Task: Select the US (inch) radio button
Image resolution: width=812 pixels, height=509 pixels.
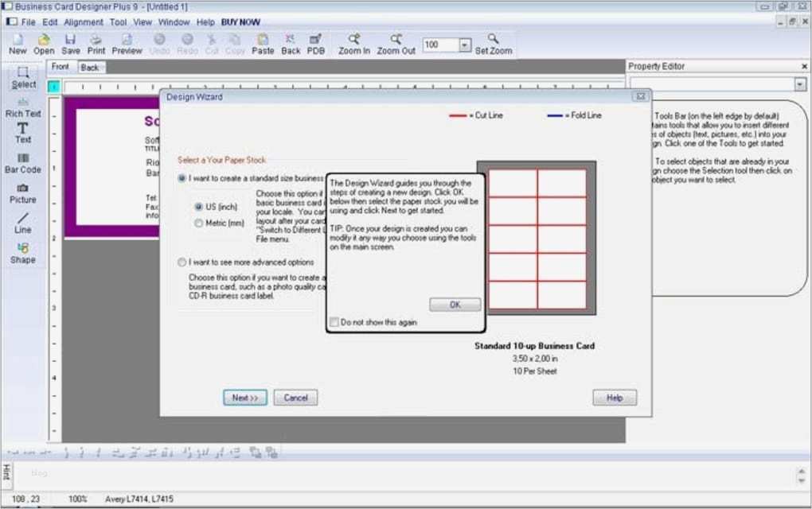Action: coord(198,207)
